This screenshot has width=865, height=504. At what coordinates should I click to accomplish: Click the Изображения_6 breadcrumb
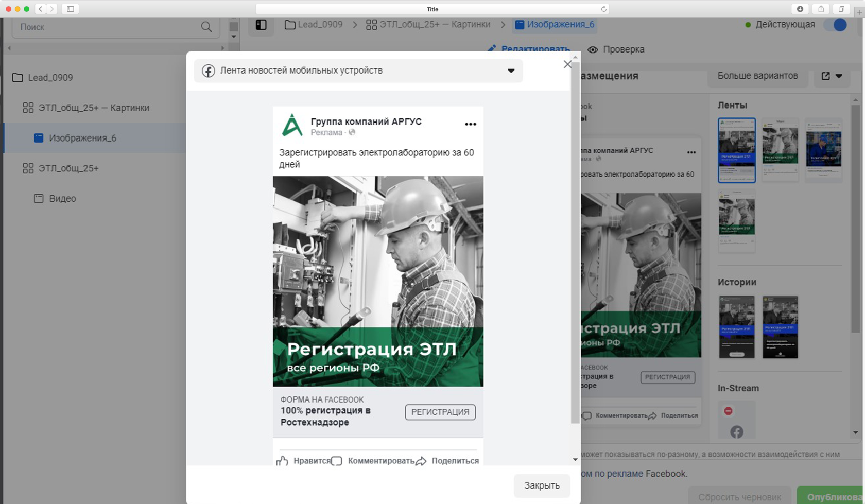pyautogui.click(x=555, y=24)
